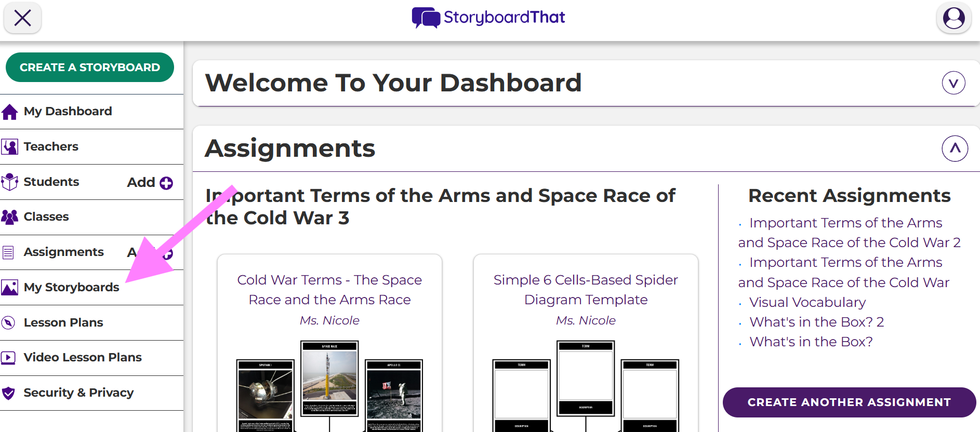
Task: Open the Sputnik I storyboard cell thumbnail
Action: (266, 396)
